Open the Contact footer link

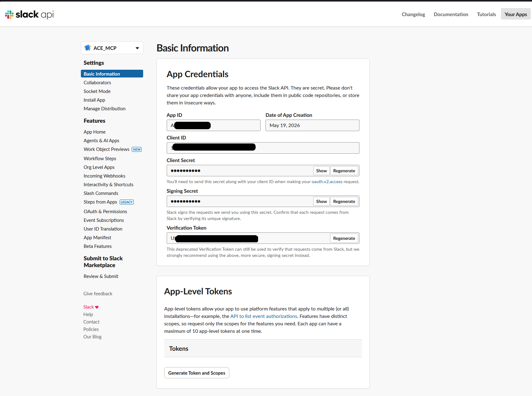tap(91, 322)
